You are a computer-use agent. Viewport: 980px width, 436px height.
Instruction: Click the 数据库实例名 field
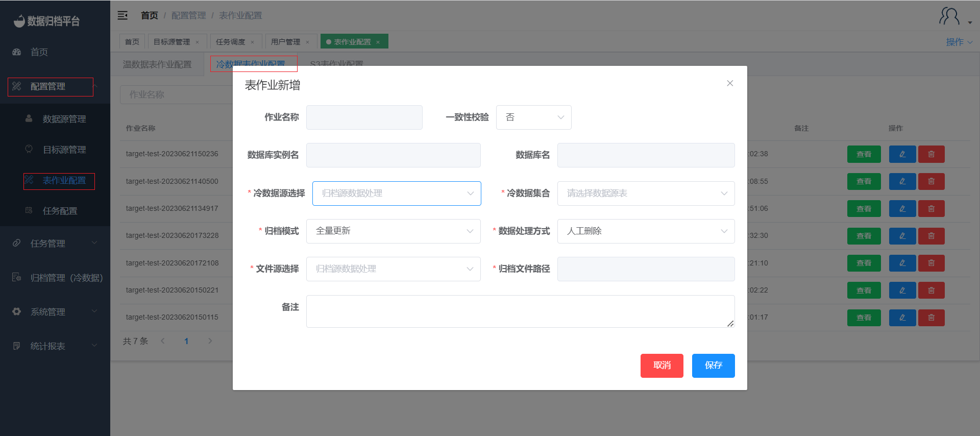[x=394, y=155]
